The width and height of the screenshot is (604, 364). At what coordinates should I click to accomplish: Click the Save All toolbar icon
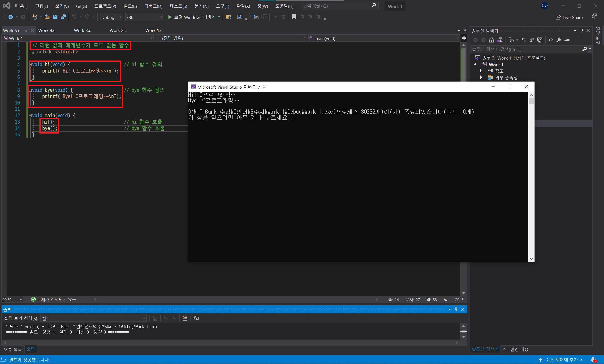pos(63,17)
